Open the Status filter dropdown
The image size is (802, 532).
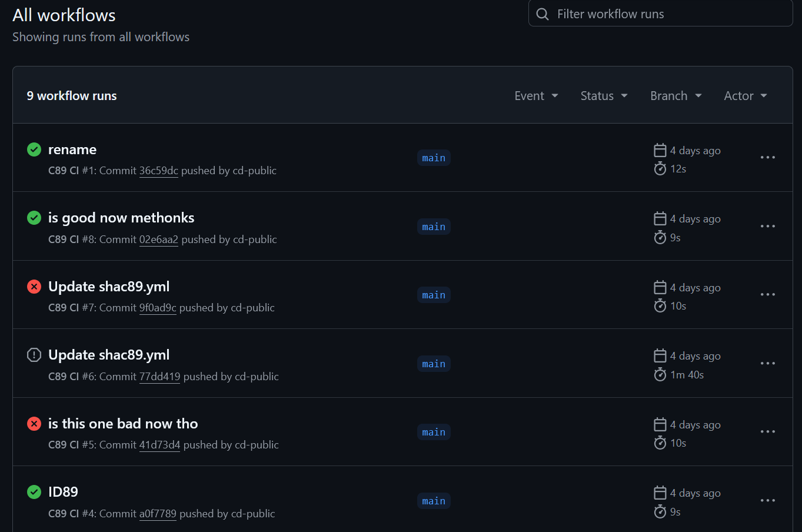[x=604, y=96]
